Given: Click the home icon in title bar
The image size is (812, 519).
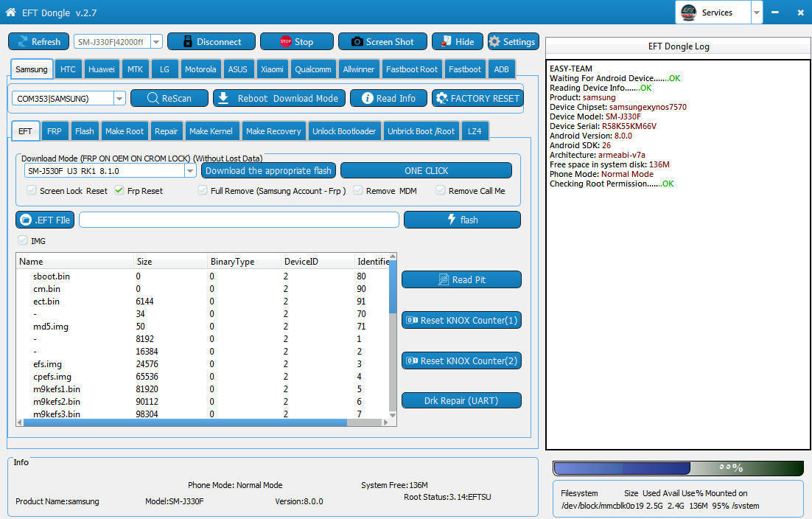Looking at the screenshot, I should tap(11, 12).
